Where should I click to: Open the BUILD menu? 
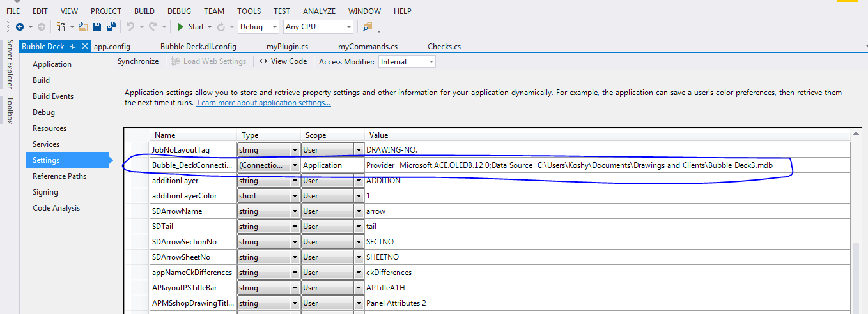[x=144, y=11]
